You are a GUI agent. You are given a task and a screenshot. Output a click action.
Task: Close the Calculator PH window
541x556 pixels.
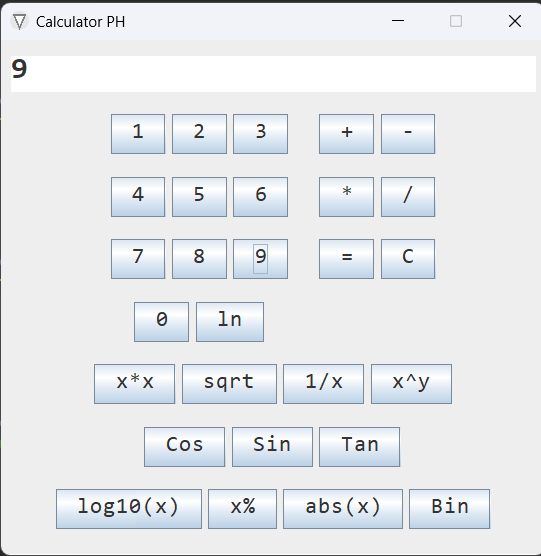click(x=515, y=21)
